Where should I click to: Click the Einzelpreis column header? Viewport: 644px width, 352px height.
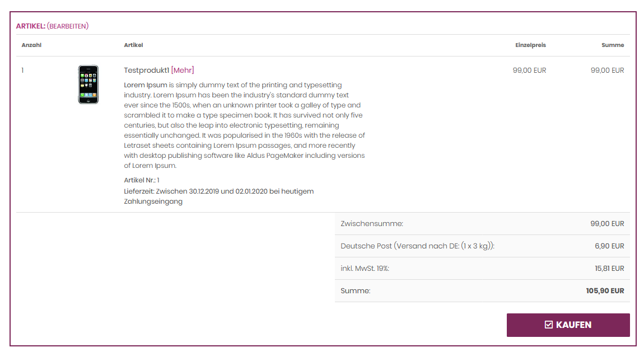tap(531, 45)
